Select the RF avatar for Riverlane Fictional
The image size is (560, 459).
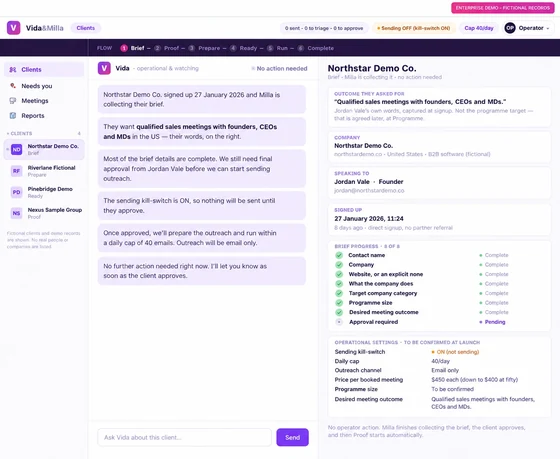(16, 171)
